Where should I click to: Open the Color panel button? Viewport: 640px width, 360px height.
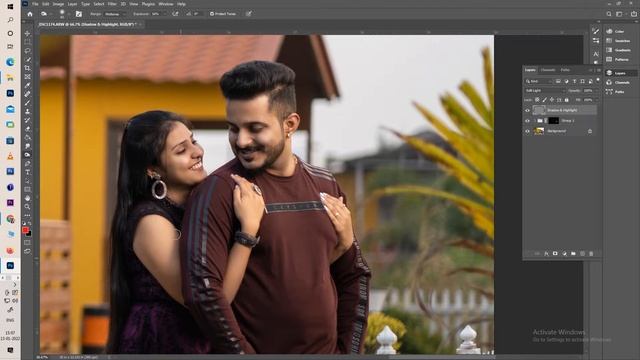616,31
